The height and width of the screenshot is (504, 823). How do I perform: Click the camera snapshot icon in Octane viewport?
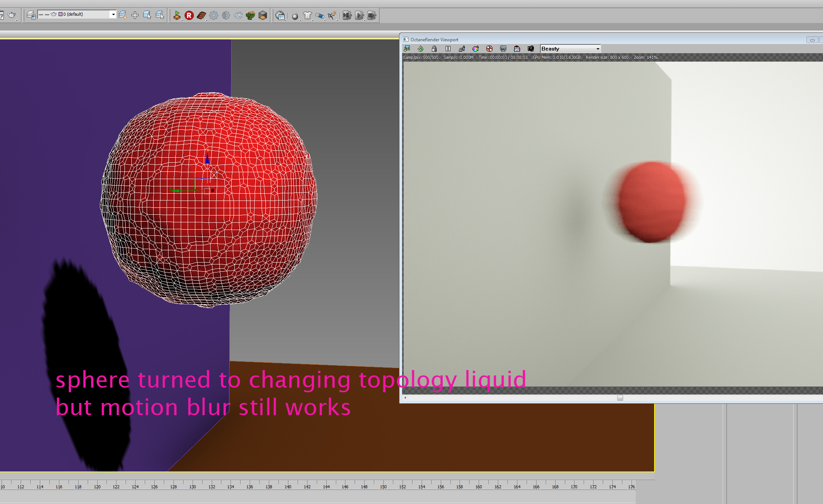coord(530,49)
